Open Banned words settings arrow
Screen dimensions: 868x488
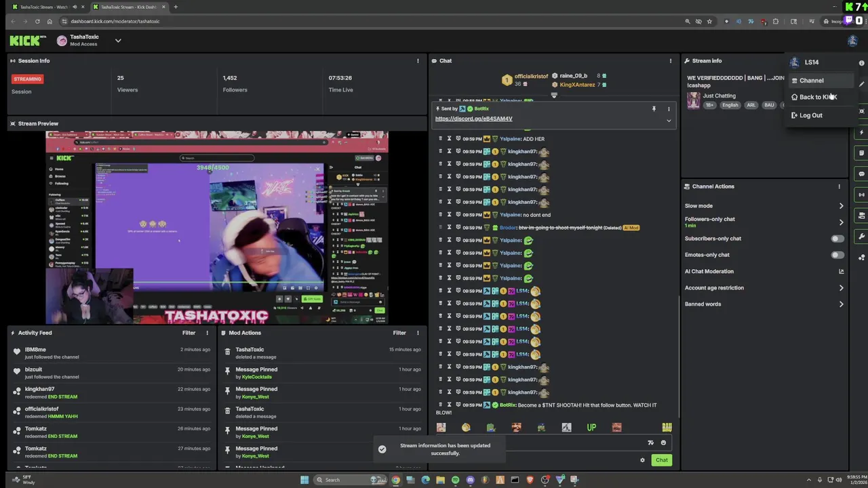pyautogui.click(x=841, y=304)
